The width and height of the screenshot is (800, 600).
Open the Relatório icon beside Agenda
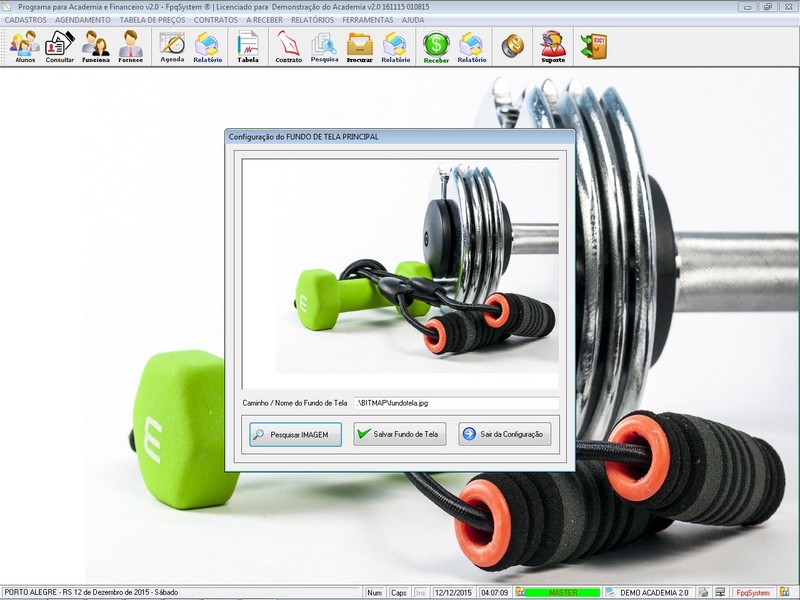pos(208,47)
